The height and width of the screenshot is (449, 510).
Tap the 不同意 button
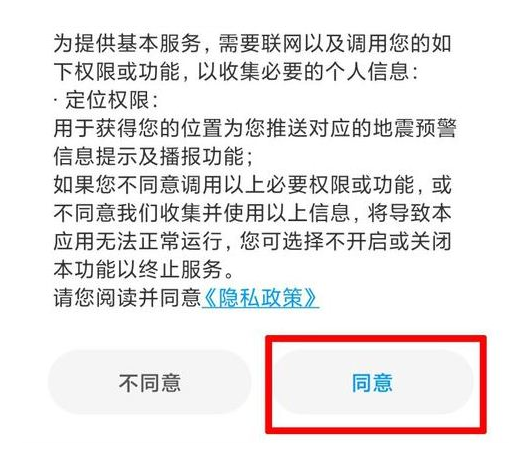149,382
